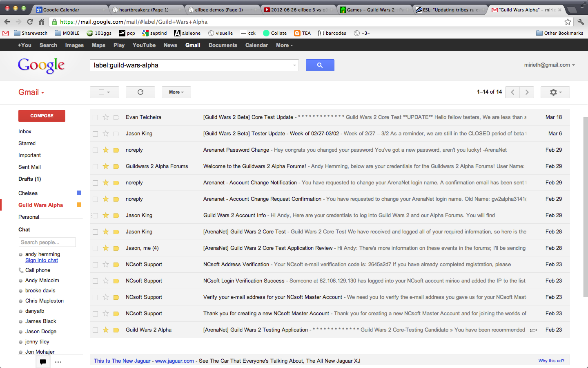
Task: Open chat bubble icon at bottom left
Action: click(x=42, y=361)
